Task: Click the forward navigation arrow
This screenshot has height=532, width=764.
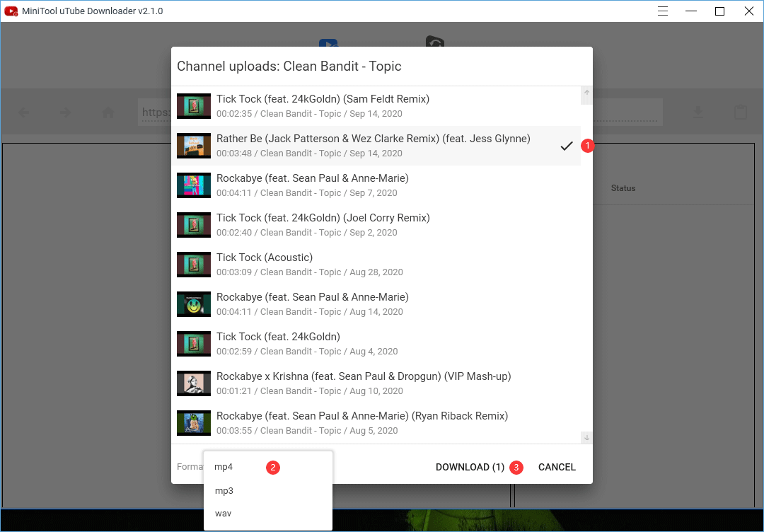Action: 64,112
